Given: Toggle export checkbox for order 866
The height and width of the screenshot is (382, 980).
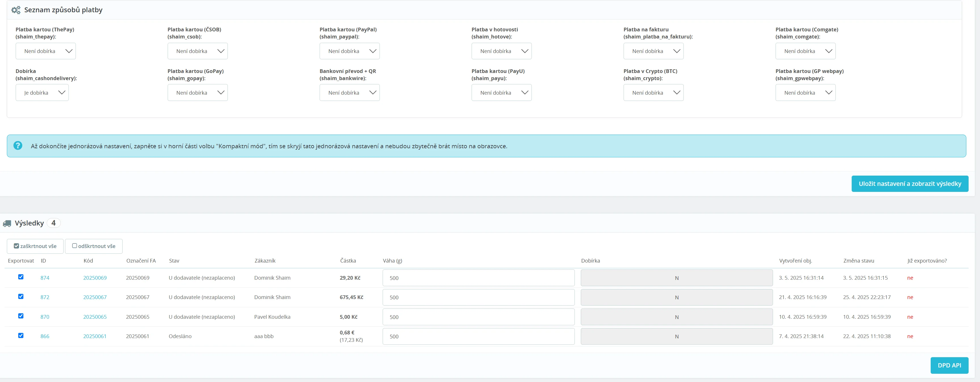Looking at the screenshot, I should click(21, 336).
